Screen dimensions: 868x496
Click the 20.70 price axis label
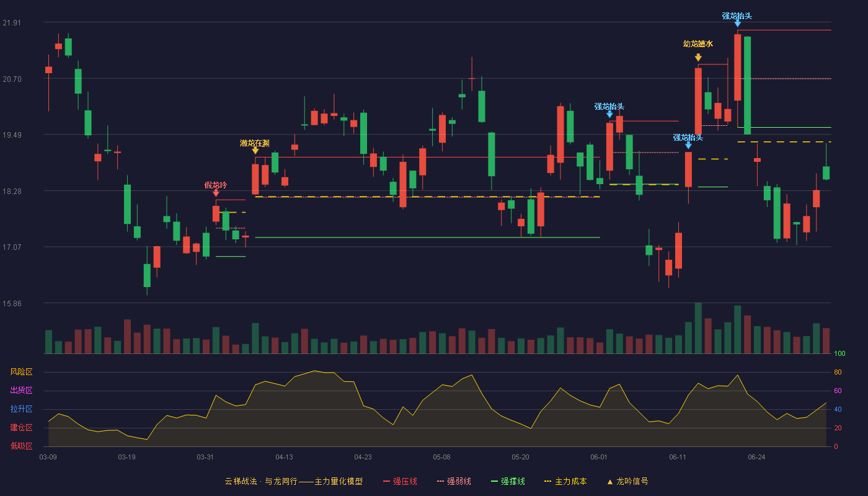pos(12,79)
